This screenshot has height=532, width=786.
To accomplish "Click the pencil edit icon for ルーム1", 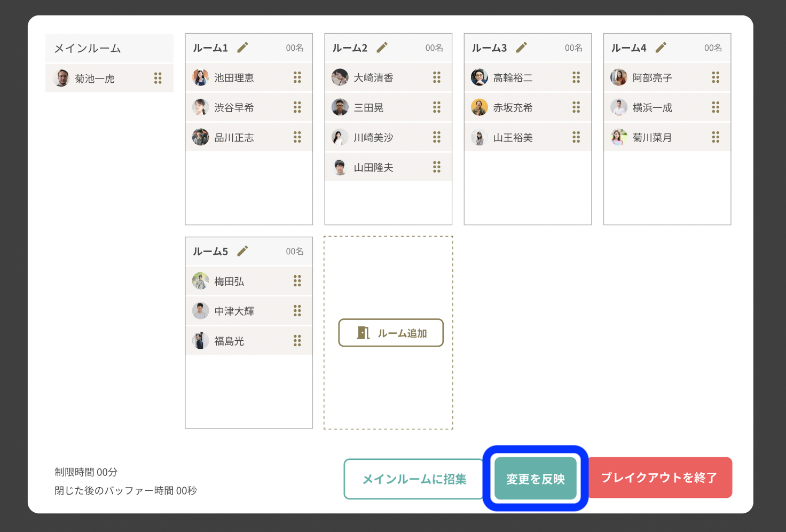I will tap(242, 48).
